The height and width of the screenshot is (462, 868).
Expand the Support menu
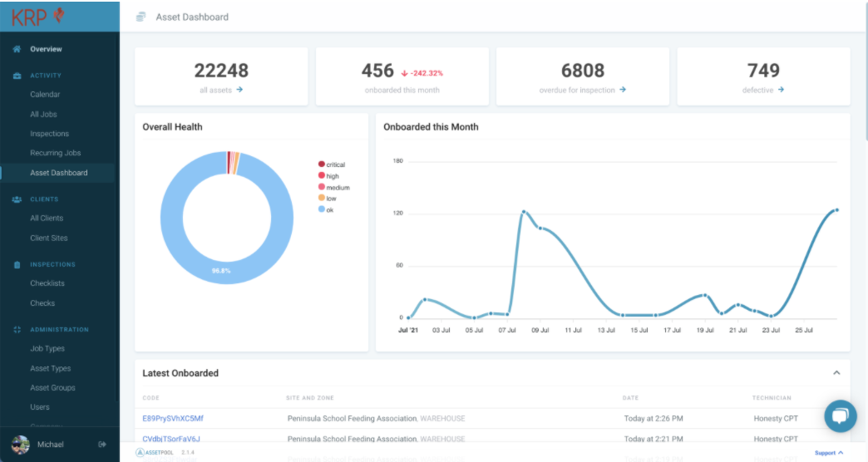click(x=829, y=453)
